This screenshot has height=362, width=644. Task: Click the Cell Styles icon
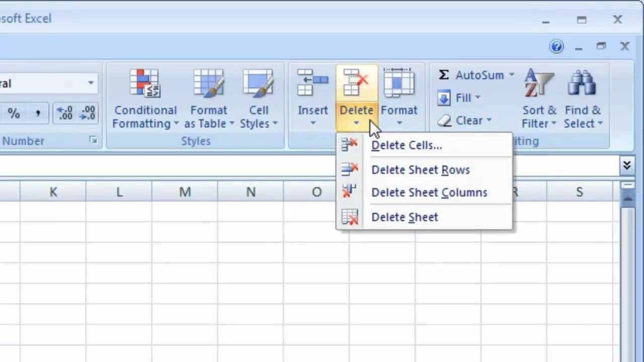point(258,83)
